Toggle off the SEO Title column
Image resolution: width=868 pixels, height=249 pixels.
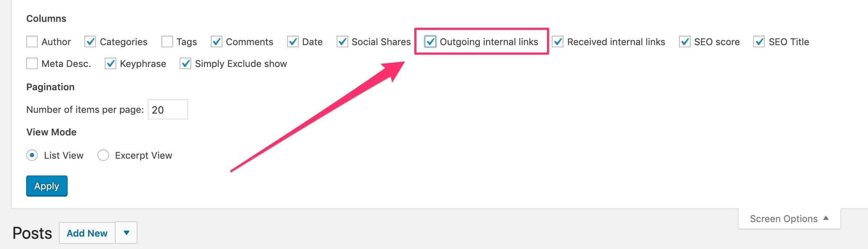[x=759, y=42]
